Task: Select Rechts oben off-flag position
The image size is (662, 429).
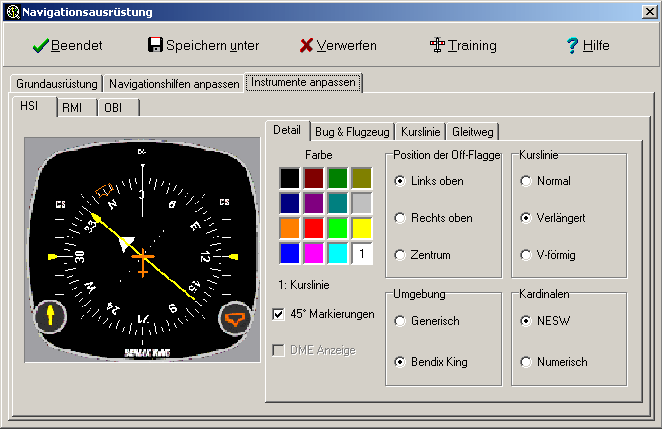Action: coord(434,218)
